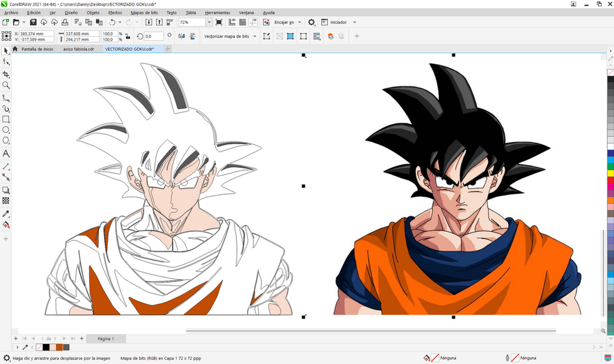Select the Crop tool

pos(6,75)
